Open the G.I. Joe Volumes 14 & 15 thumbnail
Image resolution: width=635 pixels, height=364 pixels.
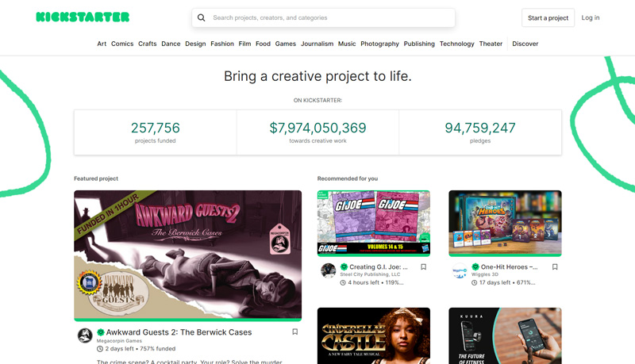(374, 223)
